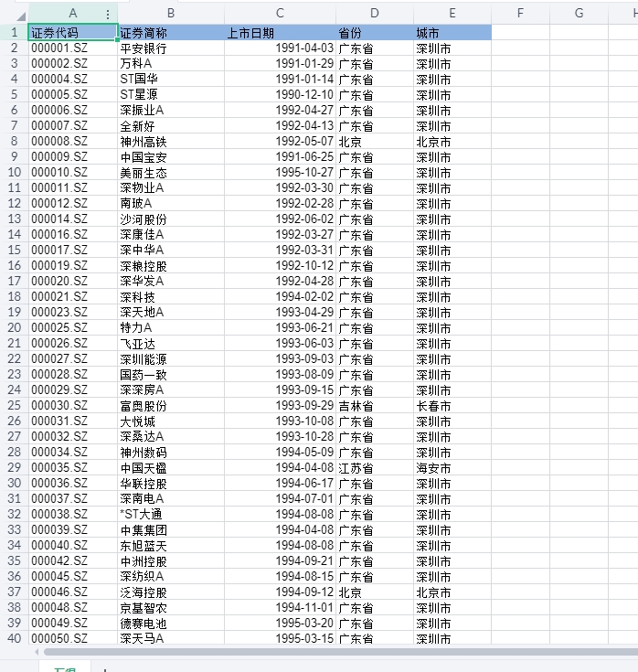Select cell 全新好

click(171, 125)
